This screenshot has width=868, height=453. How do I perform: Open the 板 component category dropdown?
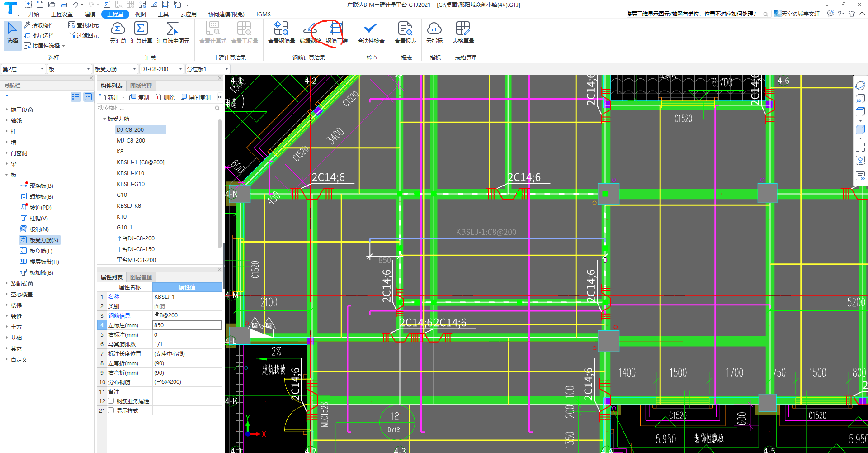tap(70, 69)
